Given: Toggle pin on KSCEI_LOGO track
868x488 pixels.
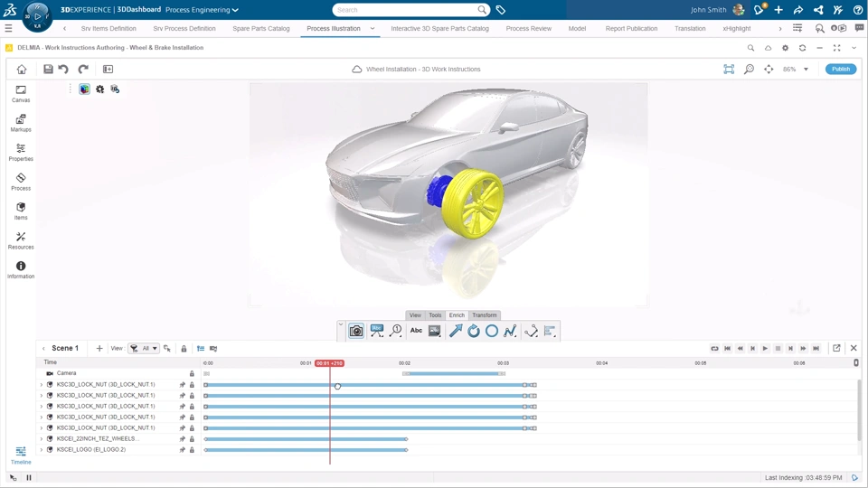Looking at the screenshot, I should coord(182,450).
